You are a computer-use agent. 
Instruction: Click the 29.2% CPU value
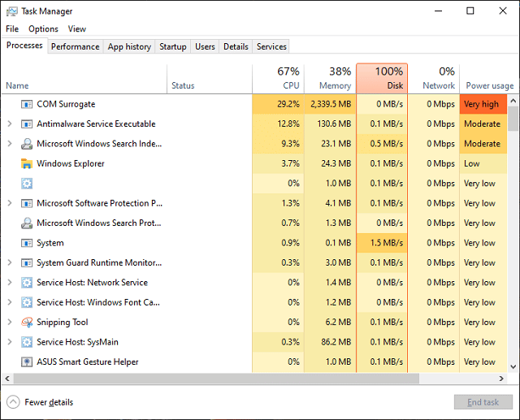[288, 105]
